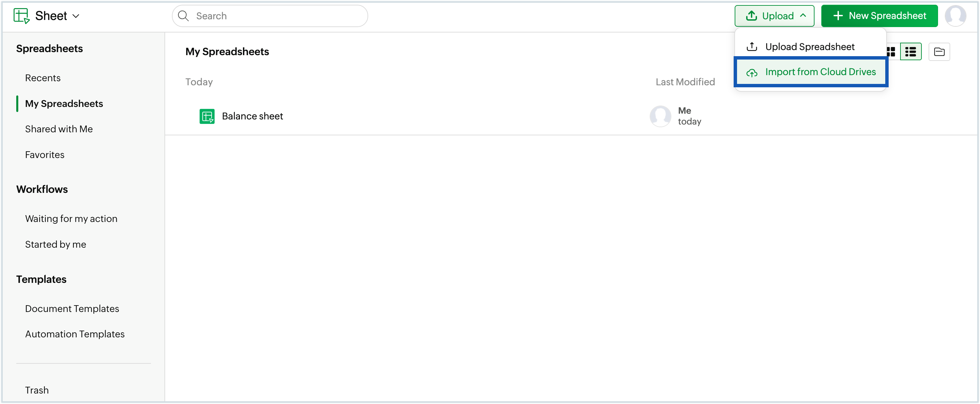980x404 pixels.
Task: Open the Recents section
Action: pos(43,77)
